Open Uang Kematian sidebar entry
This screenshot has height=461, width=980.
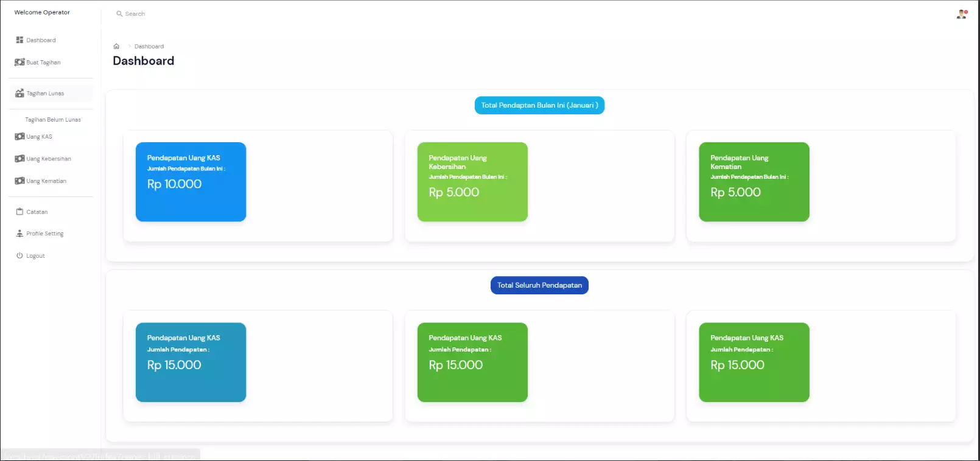[46, 181]
